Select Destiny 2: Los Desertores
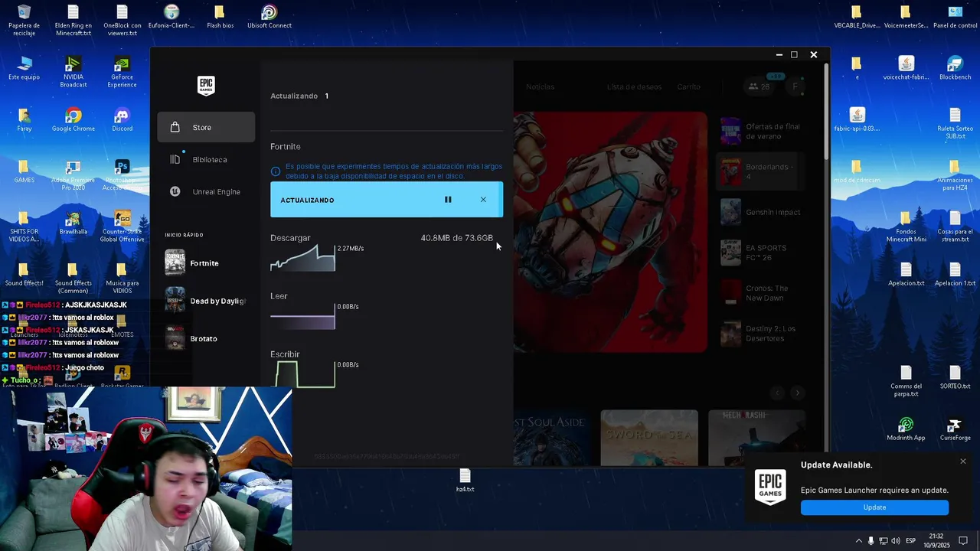 click(761, 334)
